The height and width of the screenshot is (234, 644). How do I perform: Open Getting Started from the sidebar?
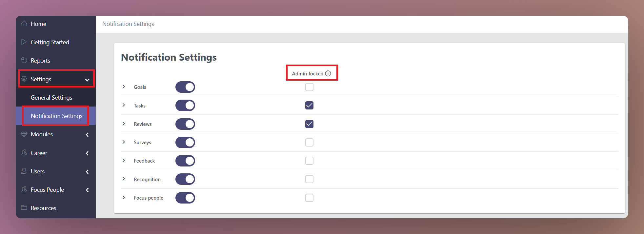click(x=50, y=42)
